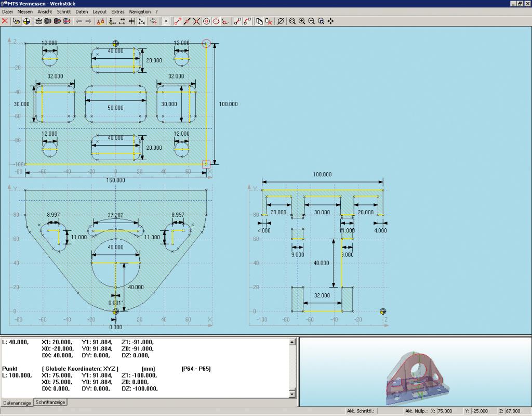Select the zero point crosshair tool
532x416 pixels.
click(26, 21)
